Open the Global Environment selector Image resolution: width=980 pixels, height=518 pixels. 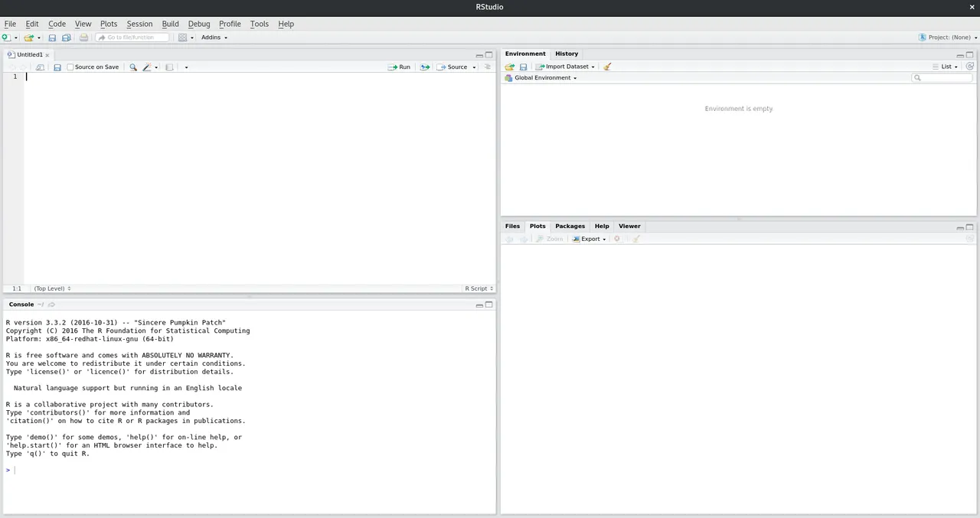tap(541, 78)
